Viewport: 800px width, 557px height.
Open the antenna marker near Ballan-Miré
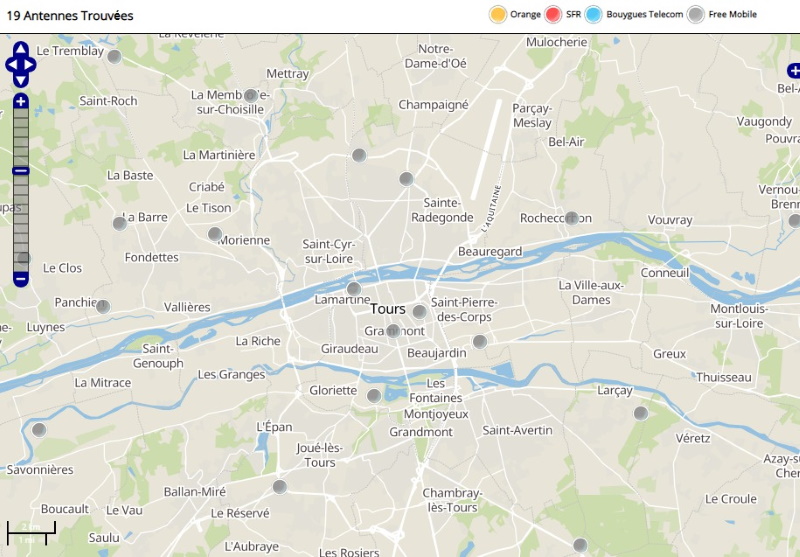tap(280, 487)
